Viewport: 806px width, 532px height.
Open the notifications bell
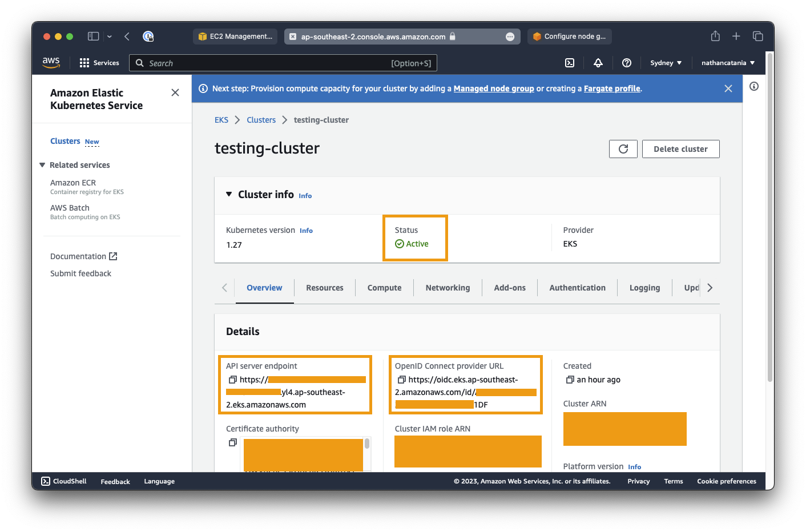pos(598,63)
